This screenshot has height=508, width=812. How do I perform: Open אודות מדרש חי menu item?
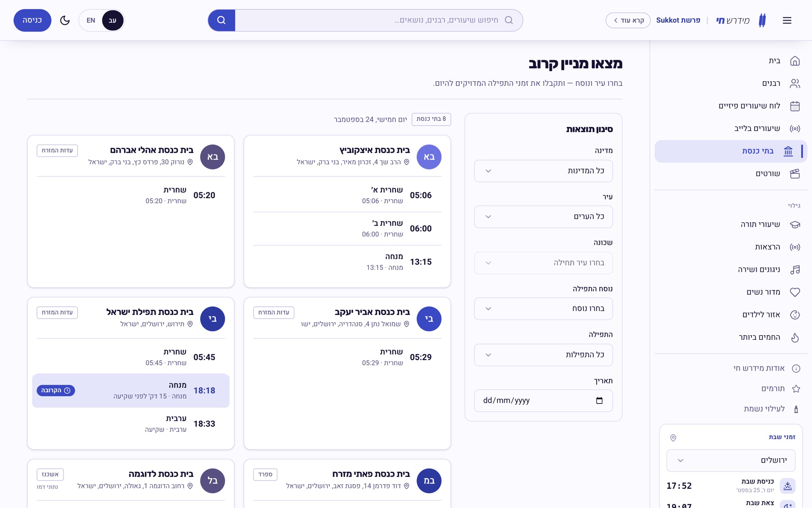pyautogui.click(x=731, y=369)
